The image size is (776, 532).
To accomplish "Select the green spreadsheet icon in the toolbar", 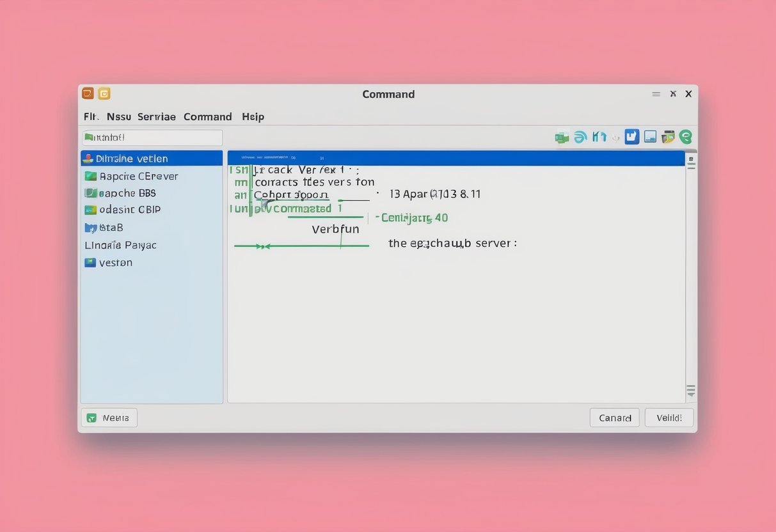I will (562, 136).
